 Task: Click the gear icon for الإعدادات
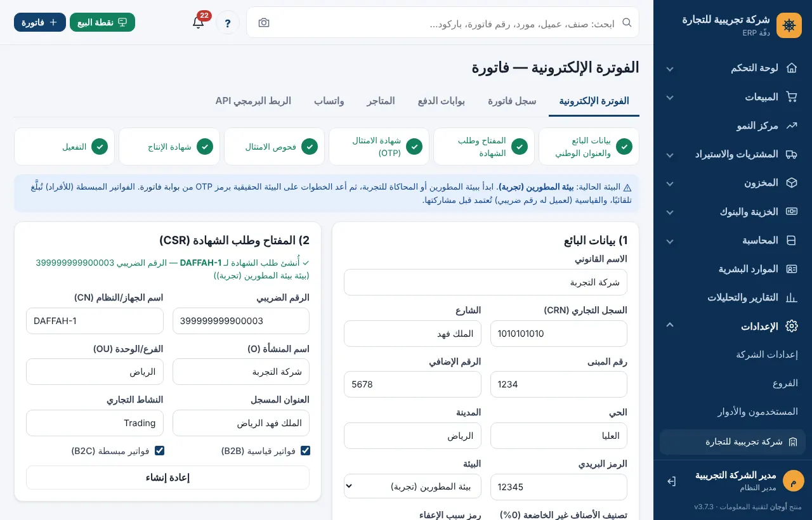click(x=791, y=327)
